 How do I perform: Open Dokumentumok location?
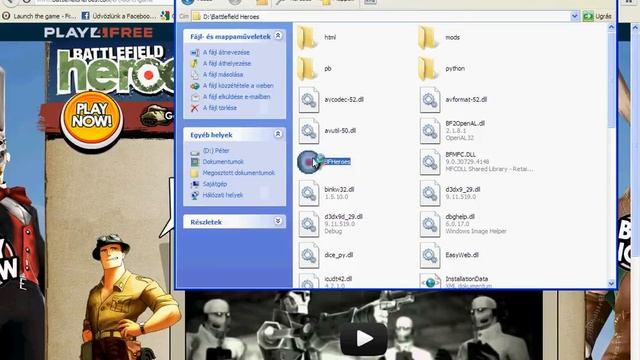click(223, 162)
